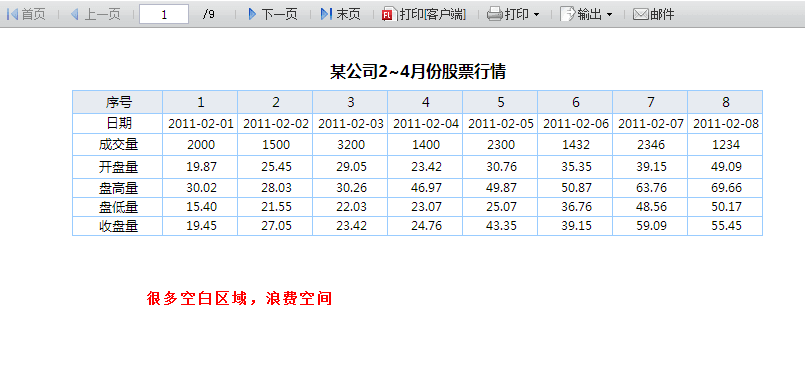The width and height of the screenshot is (805, 381).
Task: Expand the 输出 dropdown arrow
Action: tap(609, 15)
